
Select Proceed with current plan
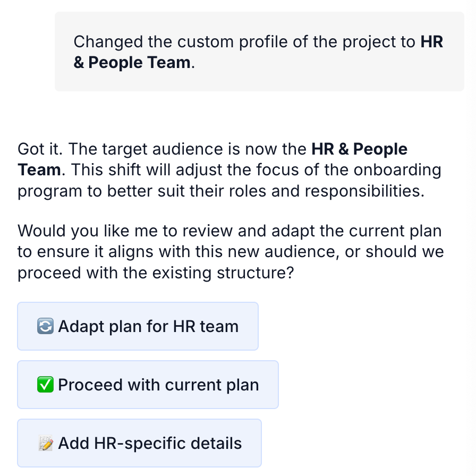pos(148,385)
